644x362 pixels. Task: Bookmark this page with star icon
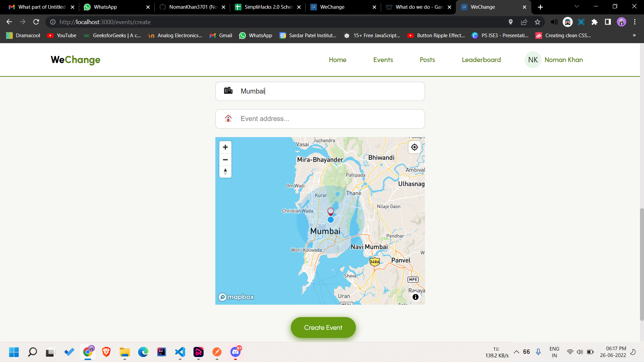[538, 22]
